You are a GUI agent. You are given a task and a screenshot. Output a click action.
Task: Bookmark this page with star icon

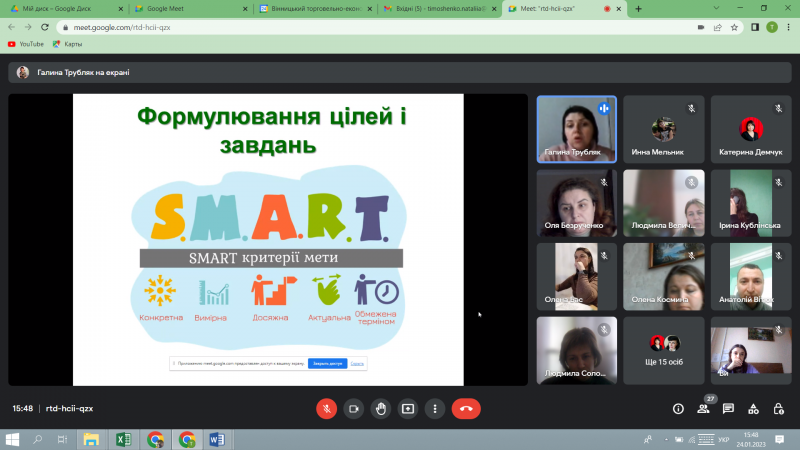pos(734,28)
